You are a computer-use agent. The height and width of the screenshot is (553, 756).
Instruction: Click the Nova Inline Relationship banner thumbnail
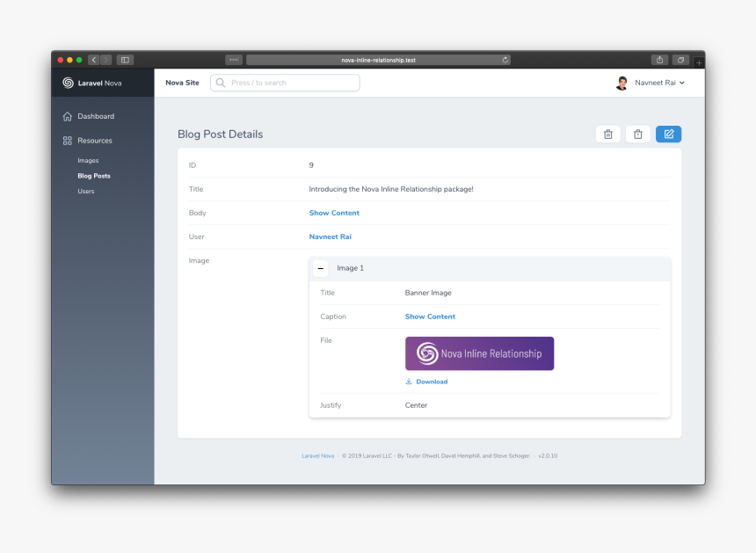click(480, 353)
